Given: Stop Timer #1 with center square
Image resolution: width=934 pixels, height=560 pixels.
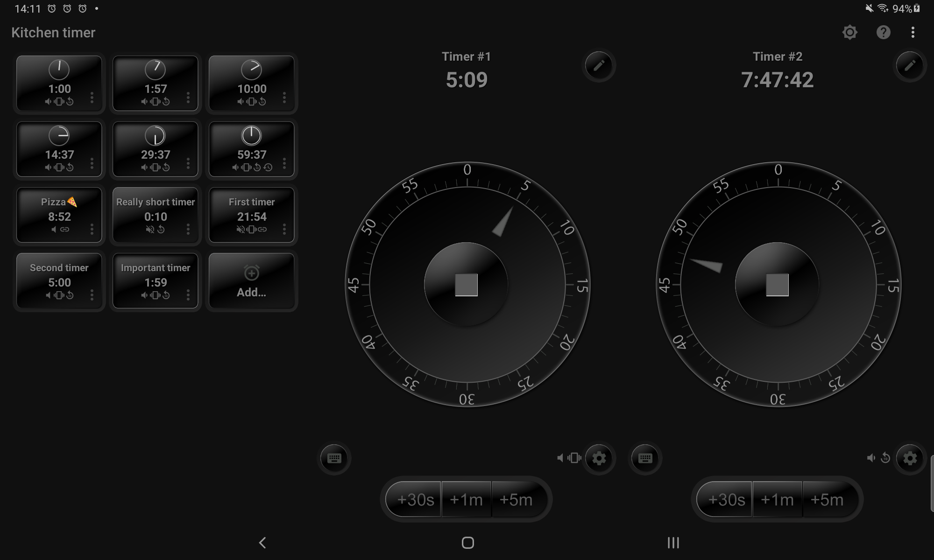Looking at the screenshot, I should tap(466, 285).
